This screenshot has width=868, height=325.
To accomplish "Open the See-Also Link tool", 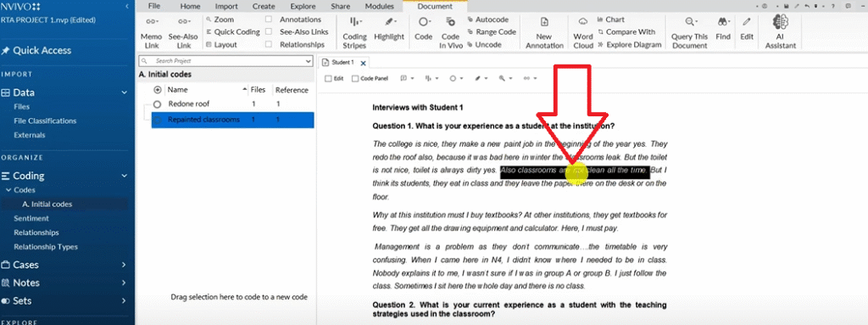I will tap(183, 32).
